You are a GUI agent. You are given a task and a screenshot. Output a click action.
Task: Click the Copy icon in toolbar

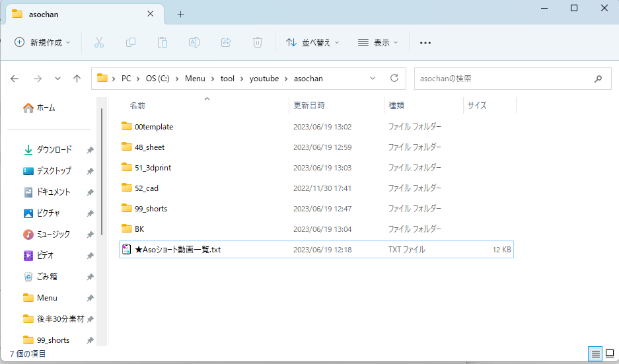[x=131, y=42]
